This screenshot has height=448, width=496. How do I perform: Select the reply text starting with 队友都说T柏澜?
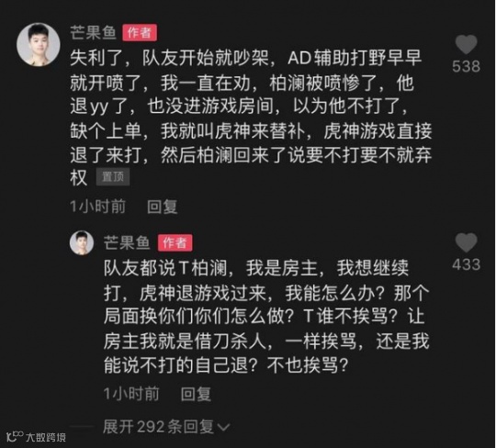click(266, 317)
